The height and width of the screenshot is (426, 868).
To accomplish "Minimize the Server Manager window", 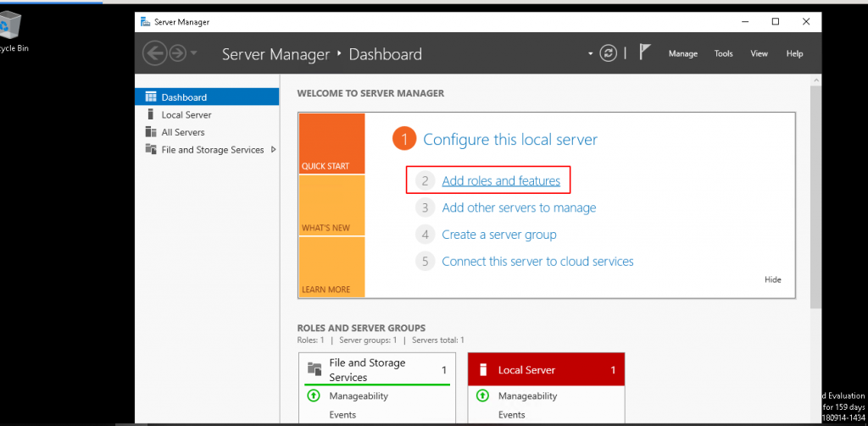I will pos(745,21).
